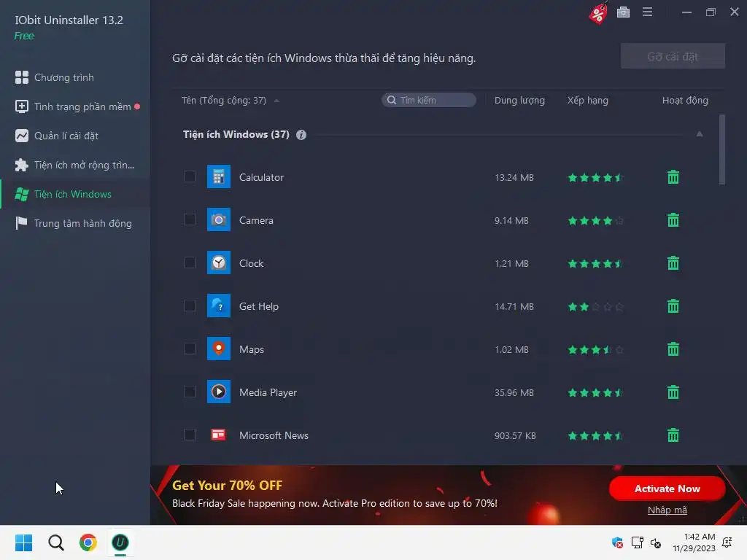747x560 pixels.
Task: Click IObit Uninstaller taskbar icon
Action: (x=120, y=542)
